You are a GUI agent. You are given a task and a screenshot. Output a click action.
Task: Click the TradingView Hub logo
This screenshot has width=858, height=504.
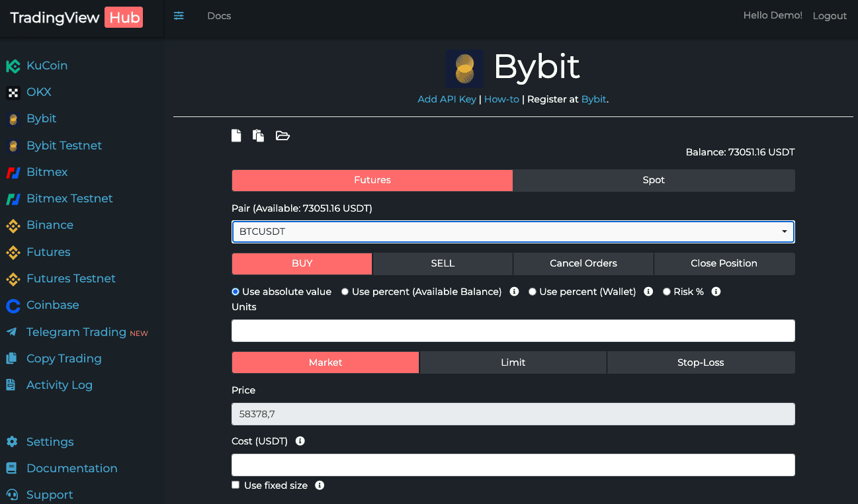point(77,18)
